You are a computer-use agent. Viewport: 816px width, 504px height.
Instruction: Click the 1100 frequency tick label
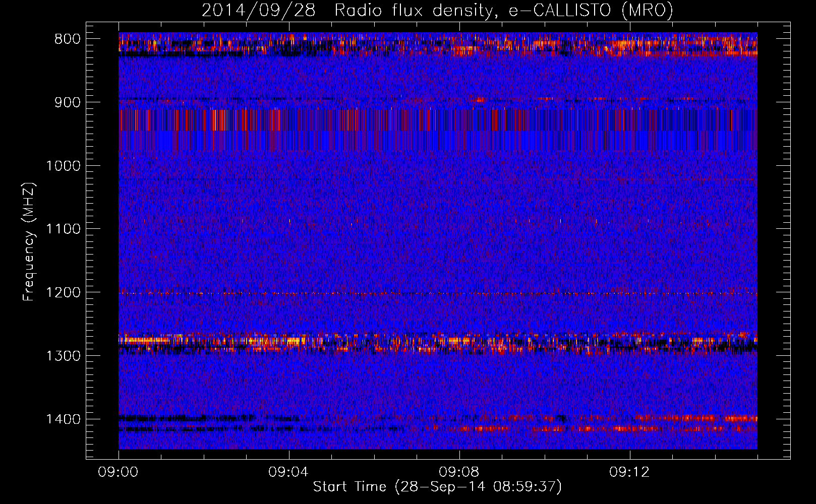[x=63, y=229]
